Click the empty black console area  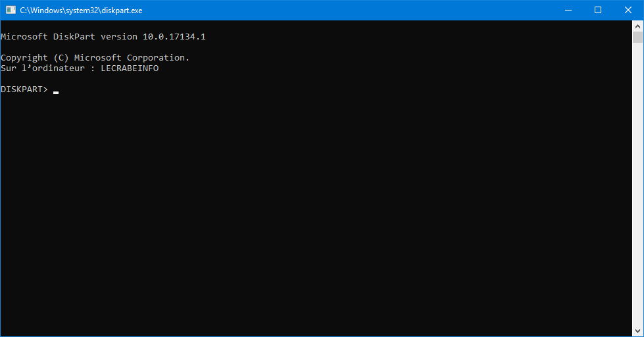316,214
